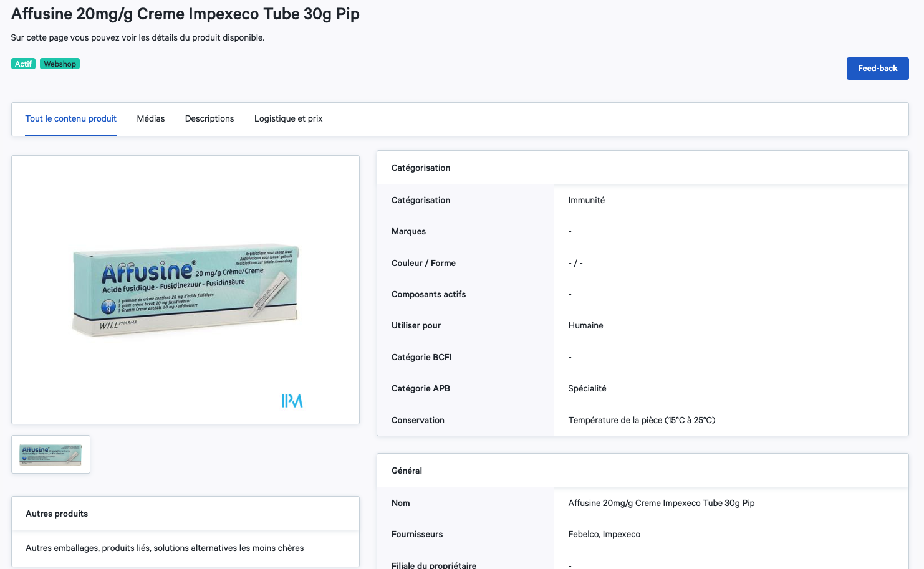This screenshot has width=924, height=569.
Task: Click the Couleur / Forme label
Action: point(423,263)
